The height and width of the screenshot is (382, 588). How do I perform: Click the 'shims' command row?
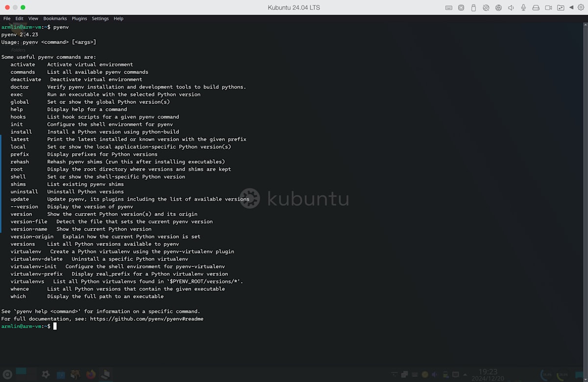[67, 184]
